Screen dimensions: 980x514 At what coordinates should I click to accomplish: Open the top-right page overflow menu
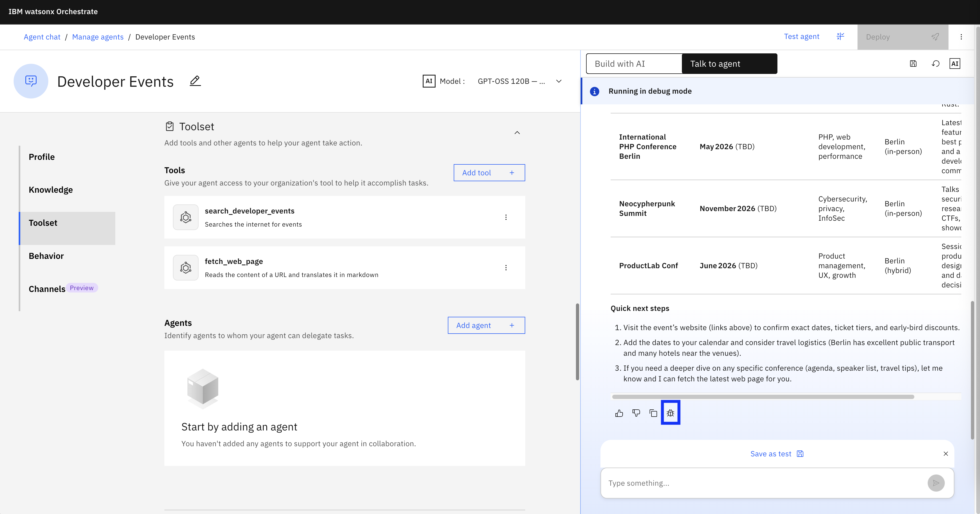961,37
